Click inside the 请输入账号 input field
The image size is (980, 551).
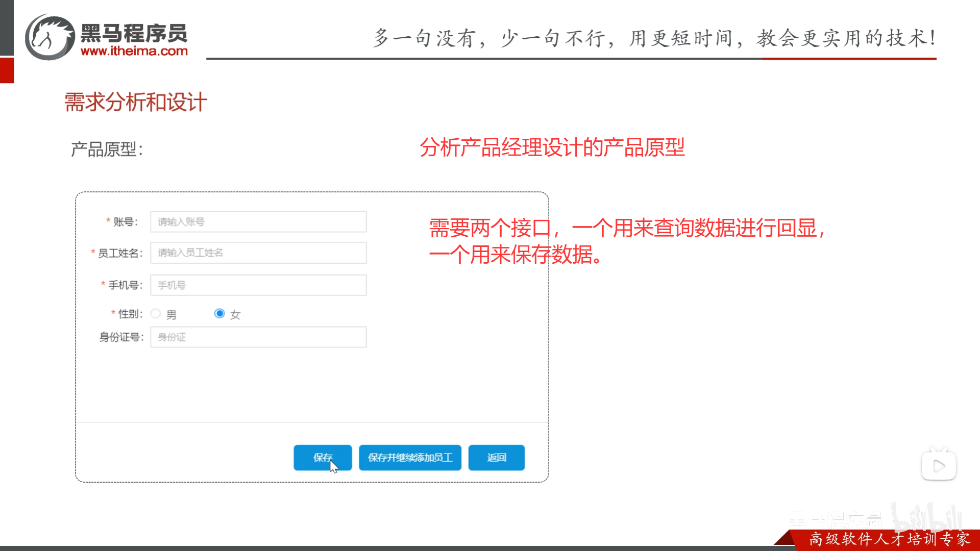[x=258, y=221]
